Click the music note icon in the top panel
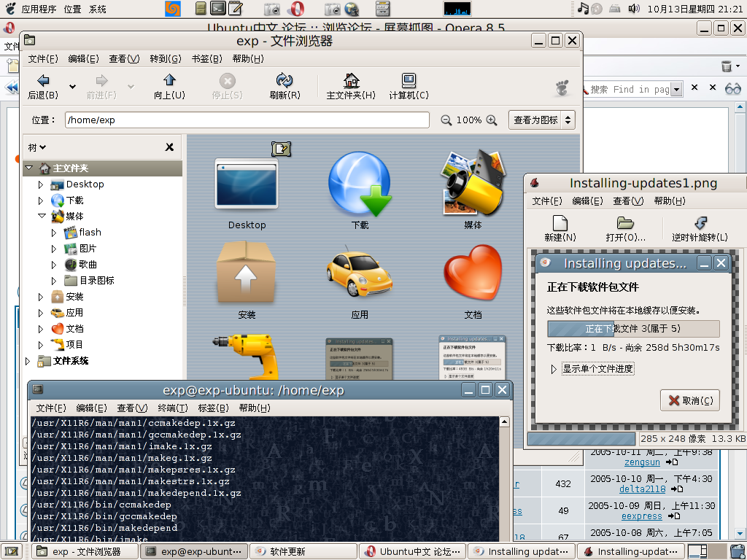This screenshot has height=560, width=747. coord(583,8)
